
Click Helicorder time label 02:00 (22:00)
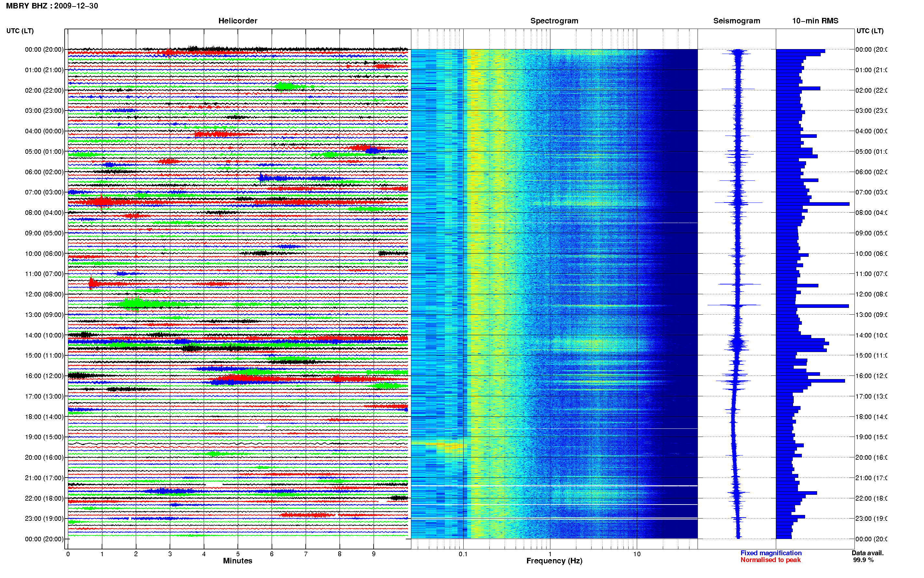44,90
